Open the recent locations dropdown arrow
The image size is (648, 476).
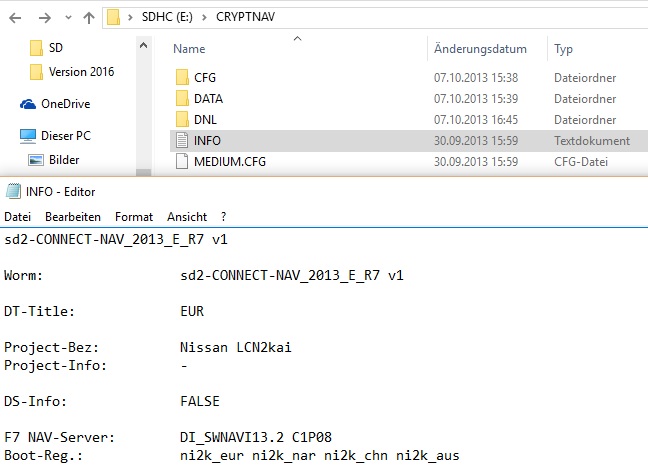68,18
